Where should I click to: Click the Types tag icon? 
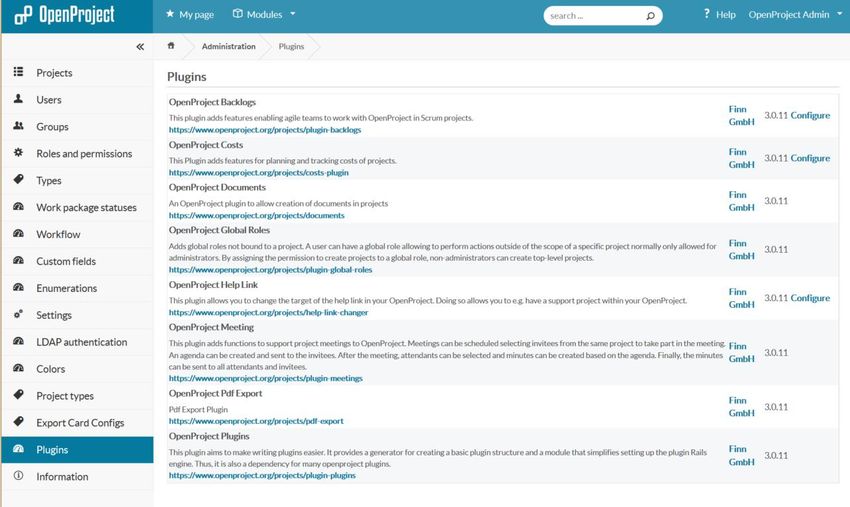pos(18,179)
